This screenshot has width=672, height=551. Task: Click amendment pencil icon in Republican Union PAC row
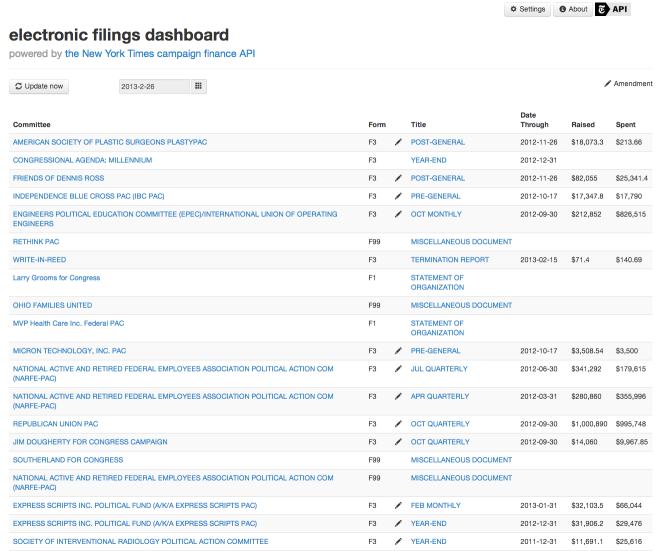click(x=398, y=424)
